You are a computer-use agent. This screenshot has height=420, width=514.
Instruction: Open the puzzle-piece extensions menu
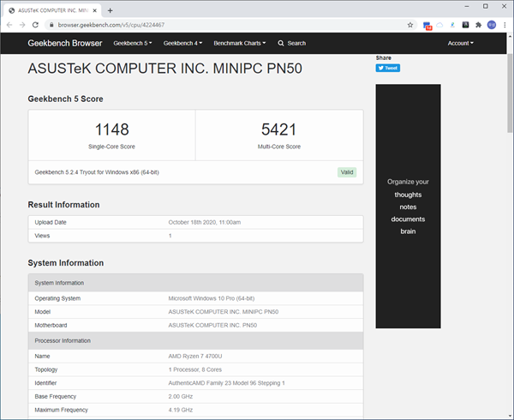479,25
